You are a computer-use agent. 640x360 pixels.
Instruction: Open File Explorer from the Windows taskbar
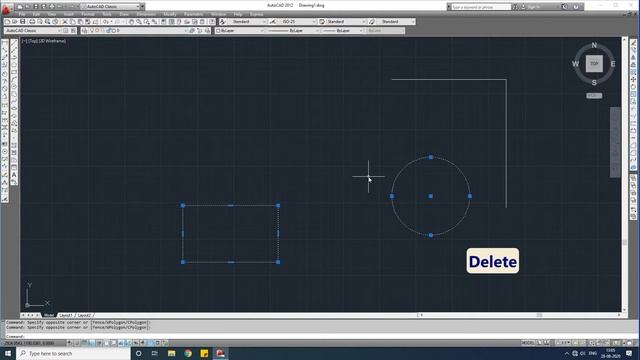pos(171,353)
